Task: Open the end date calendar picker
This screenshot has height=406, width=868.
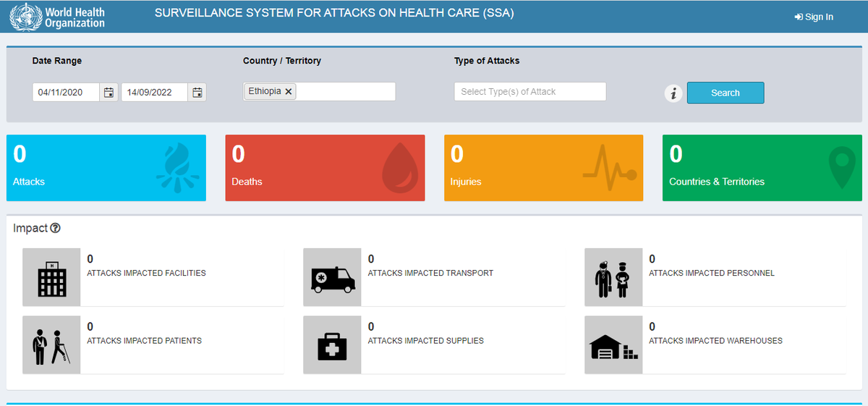Action: (197, 93)
